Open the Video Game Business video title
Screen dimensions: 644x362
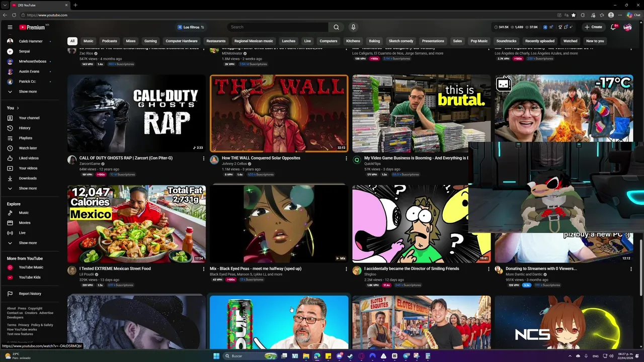[416, 158]
